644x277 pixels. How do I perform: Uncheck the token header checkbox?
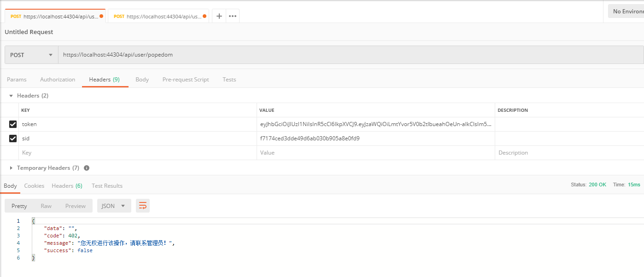tap(13, 124)
